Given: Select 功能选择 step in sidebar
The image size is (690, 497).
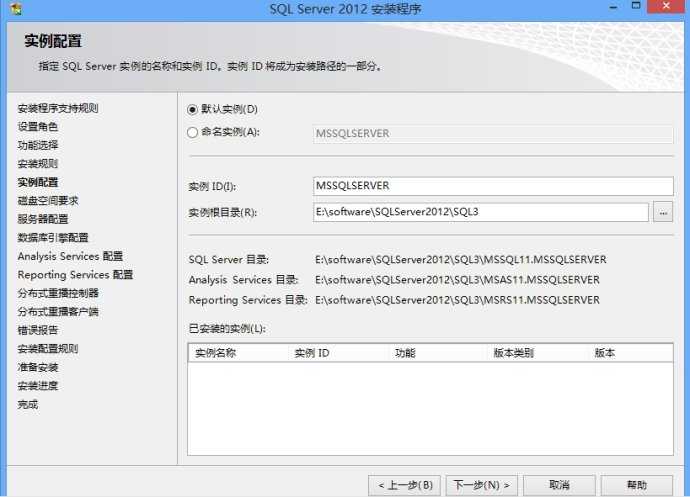Looking at the screenshot, I should (x=38, y=145).
